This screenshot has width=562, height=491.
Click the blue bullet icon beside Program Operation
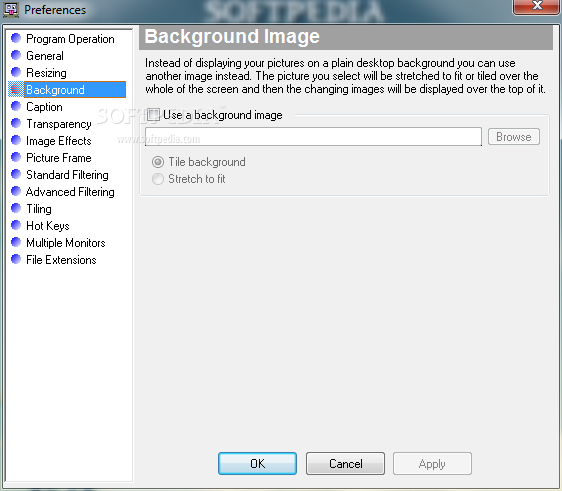tap(16, 38)
